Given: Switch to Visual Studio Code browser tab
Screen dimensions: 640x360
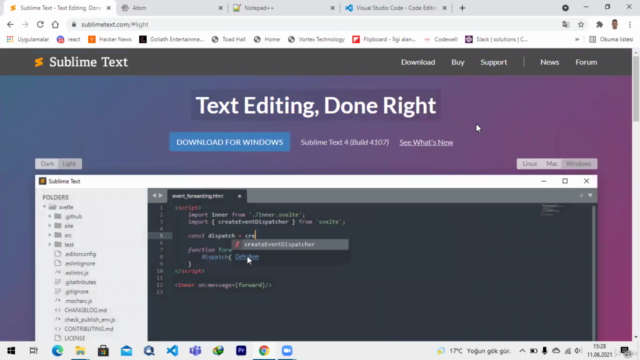Looking at the screenshot, I should pyautogui.click(x=396, y=8).
